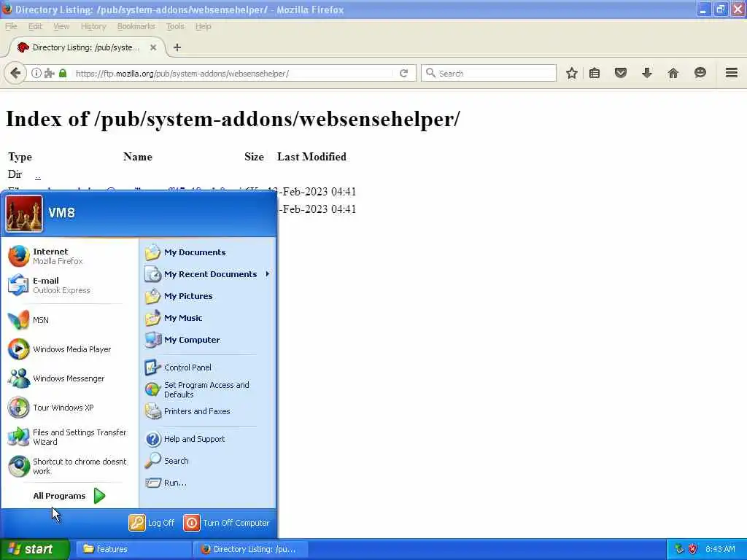This screenshot has width=747, height=560.
Task: Switch to Directory Listing taskbar button
Action: click(x=251, y=550)
